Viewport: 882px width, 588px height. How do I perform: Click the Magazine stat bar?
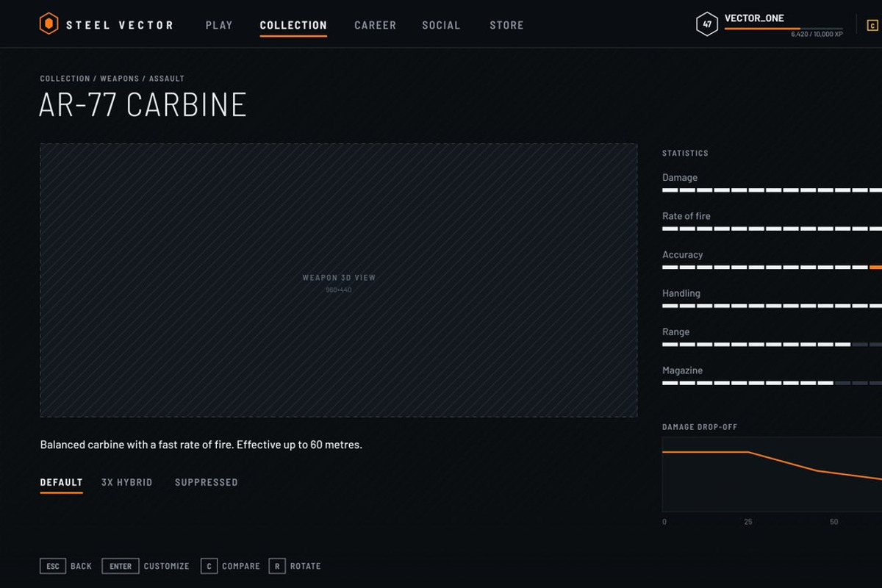[772, 383]
